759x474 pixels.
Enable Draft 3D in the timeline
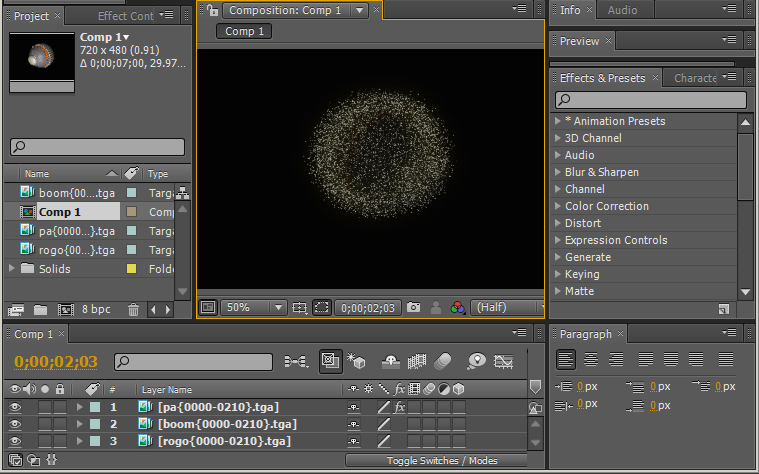pyautogui.click(x=357, y=361)
